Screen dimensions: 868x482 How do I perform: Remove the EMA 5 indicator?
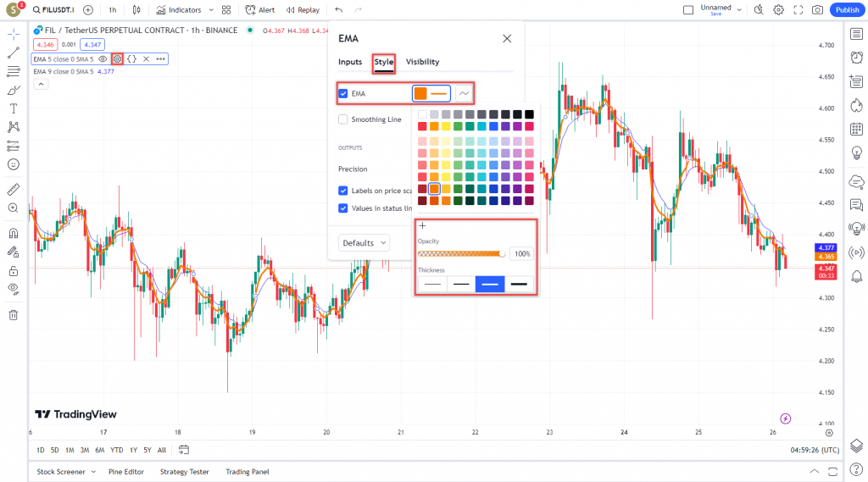click(x=146, y=58)
